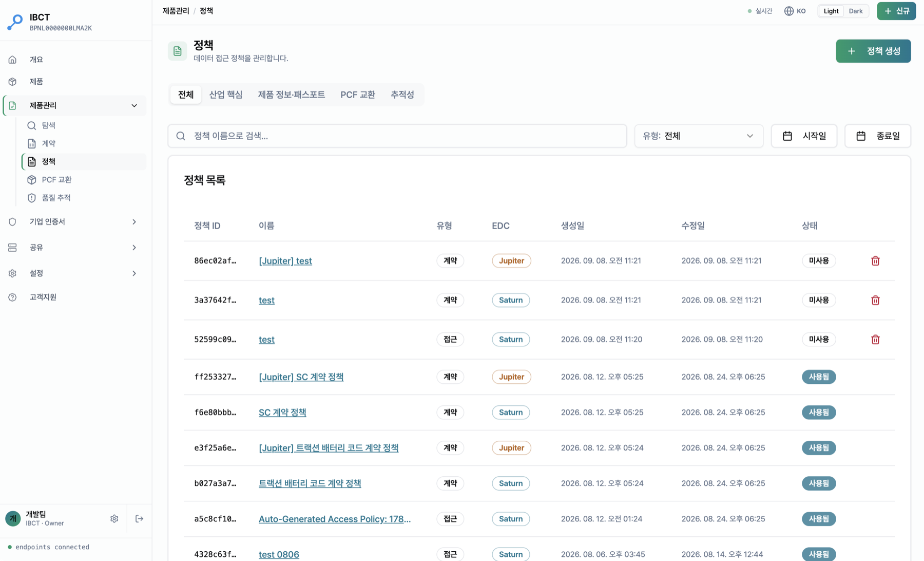Click the 수정일 column header
This screenshot has width=924, height=561.
(693, 226)
